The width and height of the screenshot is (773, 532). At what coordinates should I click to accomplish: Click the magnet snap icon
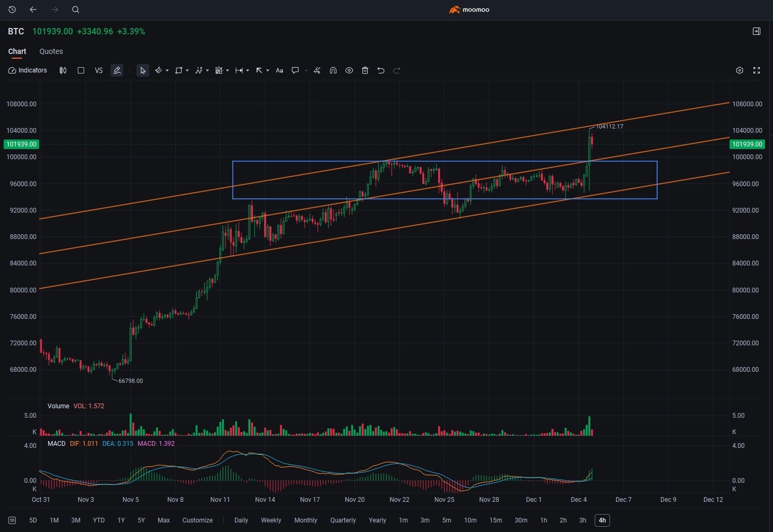(x=333, y=70)
